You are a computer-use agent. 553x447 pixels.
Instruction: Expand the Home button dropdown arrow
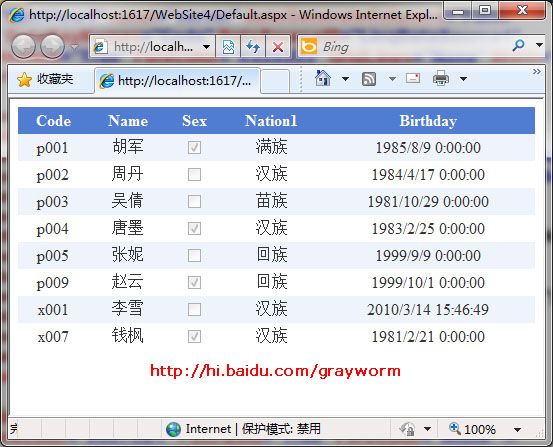click(x=346, y=79)
